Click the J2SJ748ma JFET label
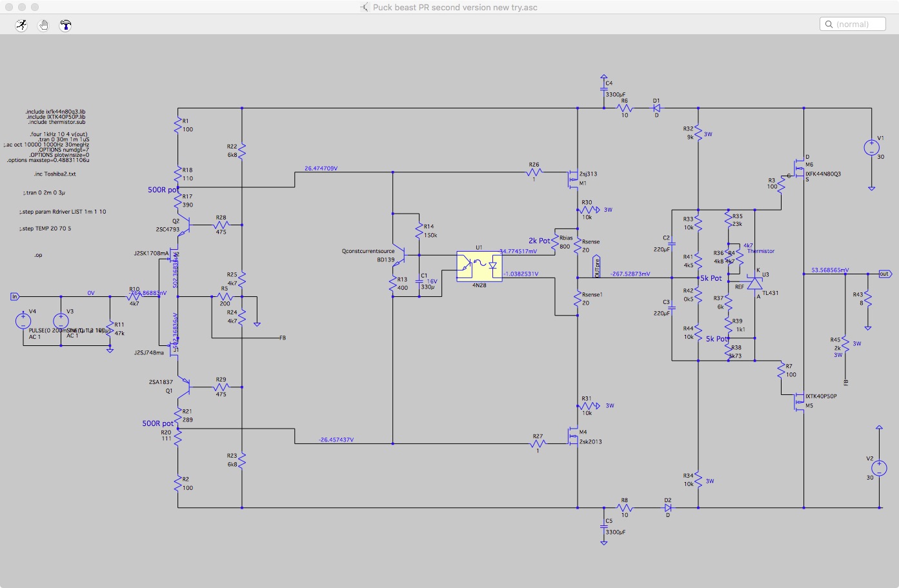 (x=149, y=352)
